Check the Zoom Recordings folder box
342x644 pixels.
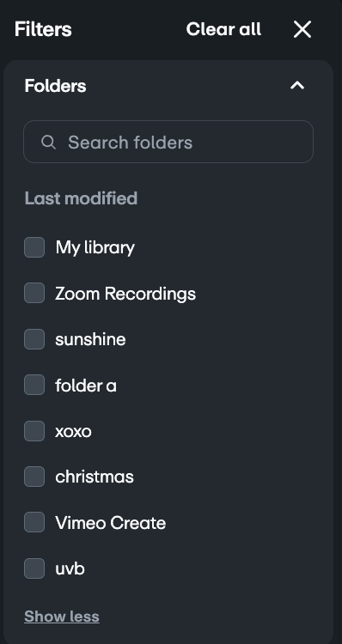pos(34,293)
